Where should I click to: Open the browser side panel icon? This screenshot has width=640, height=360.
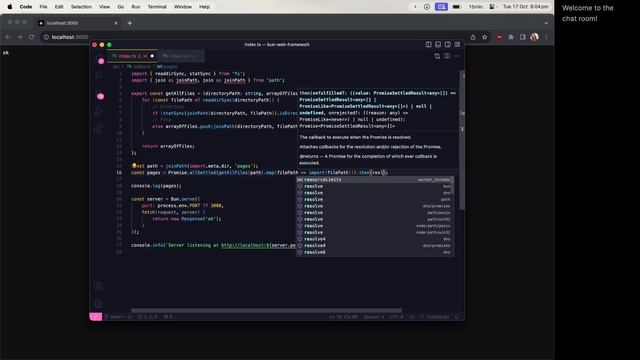pos(522,37)
